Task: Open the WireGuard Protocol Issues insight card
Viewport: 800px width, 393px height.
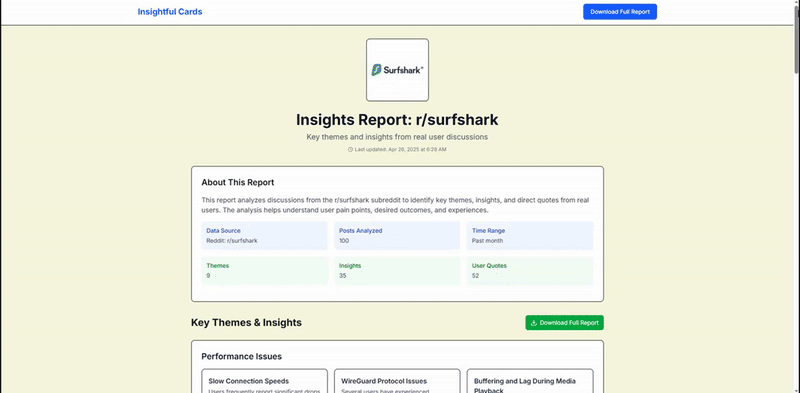Action: pyautogui.click(x=397, y=381)
